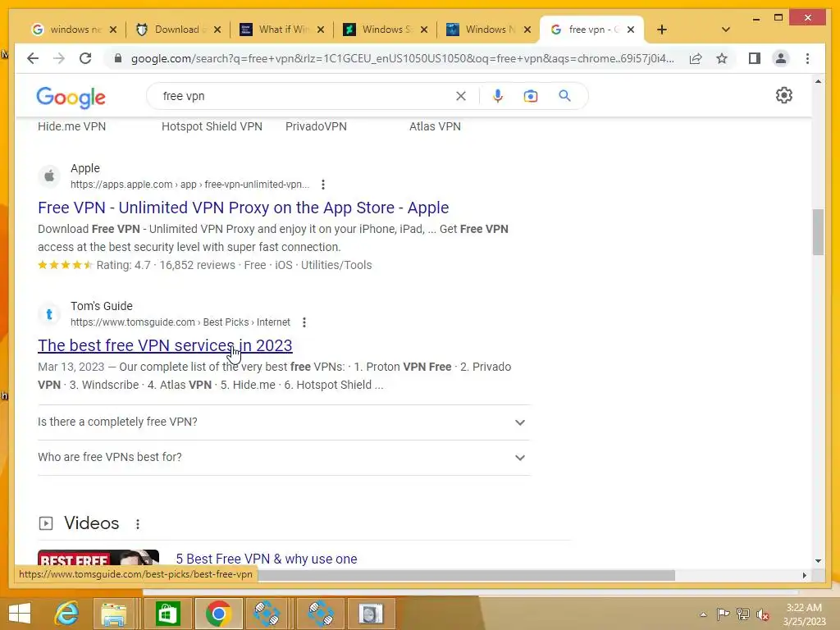The height and width of the screenshot is (630, 840).
Task: Click the network tray icon
Action: (x=742, y=614)
